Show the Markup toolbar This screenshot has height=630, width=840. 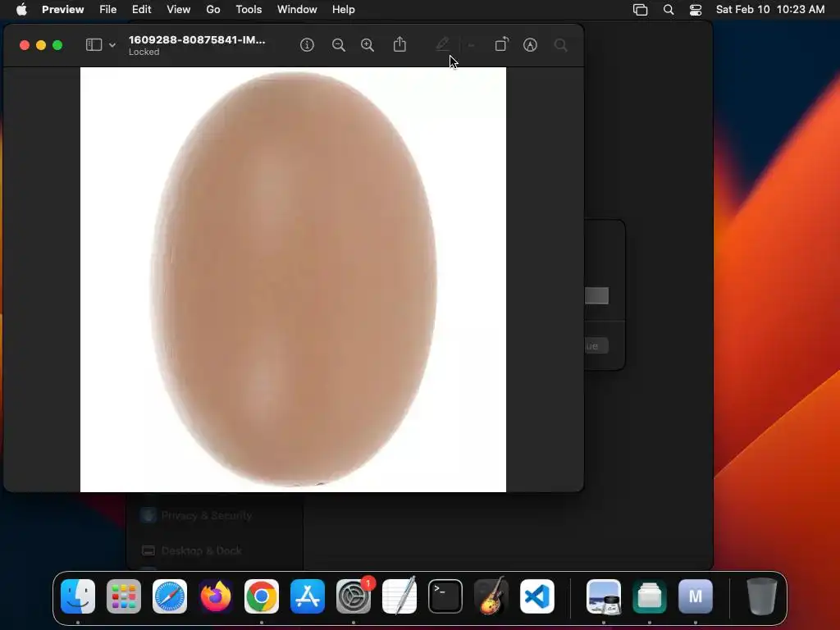coord(530,45)
